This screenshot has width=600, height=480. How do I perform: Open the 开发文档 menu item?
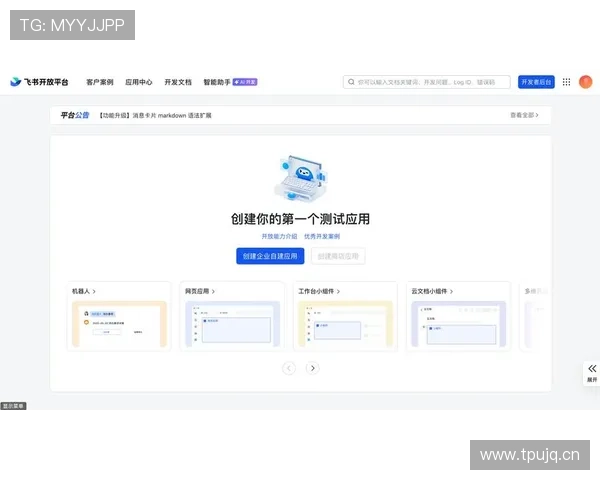(x=178, y=82)
